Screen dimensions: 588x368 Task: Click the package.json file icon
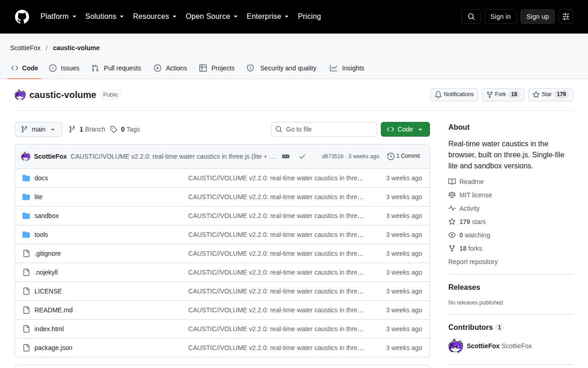[x=26, y=348]
